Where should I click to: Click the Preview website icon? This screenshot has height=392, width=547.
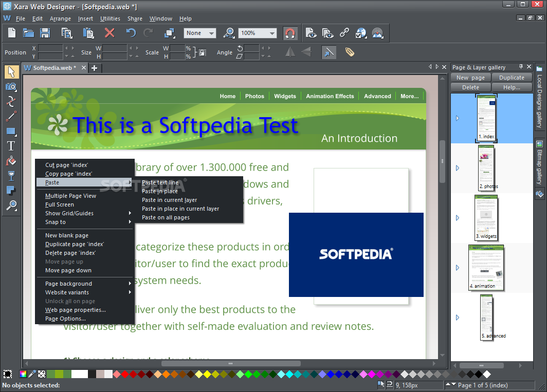(x=327, y=33)
